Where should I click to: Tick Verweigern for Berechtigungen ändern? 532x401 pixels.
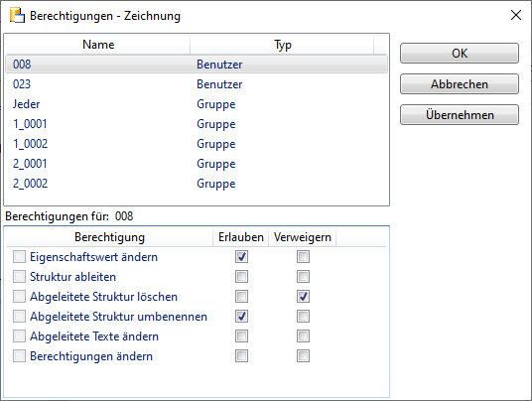pos(303,356)
